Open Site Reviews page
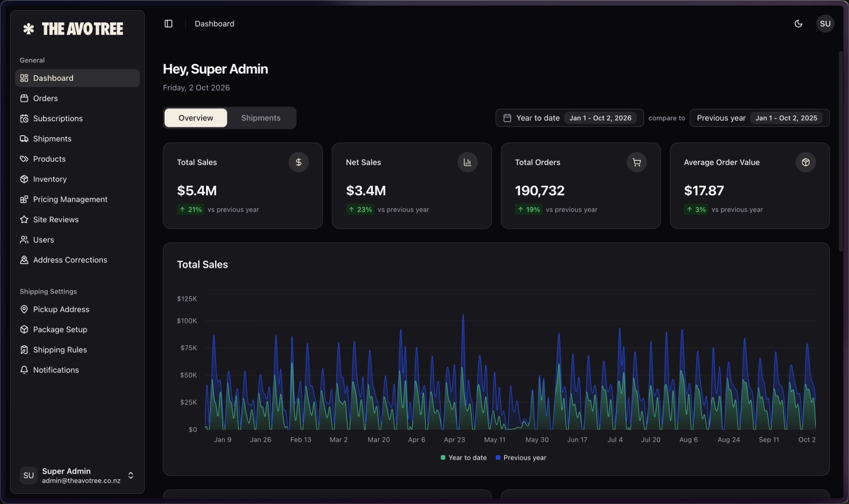The width and height of the screenshot is (849, 504). pos(78,219)
